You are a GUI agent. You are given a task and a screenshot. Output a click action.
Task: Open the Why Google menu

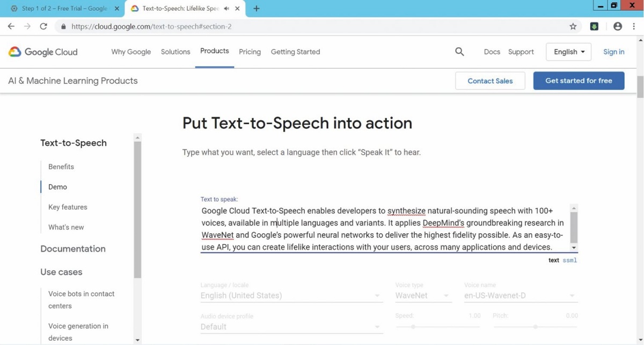[131, 52]
